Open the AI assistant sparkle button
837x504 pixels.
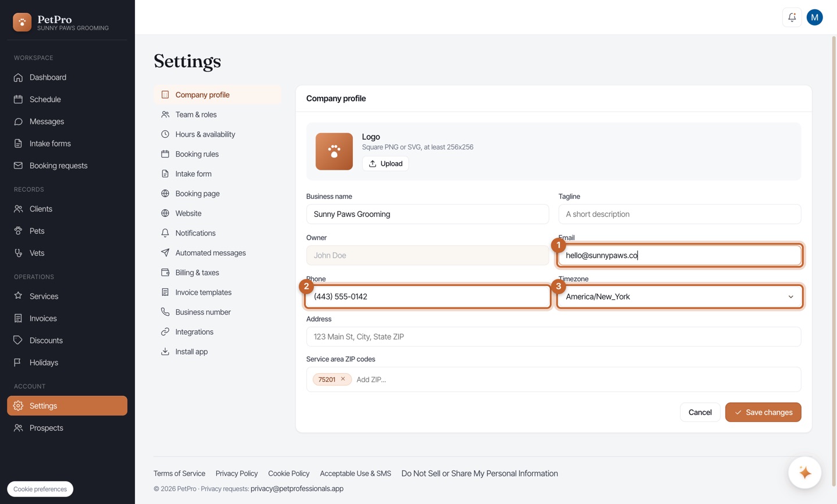(805, 473)
